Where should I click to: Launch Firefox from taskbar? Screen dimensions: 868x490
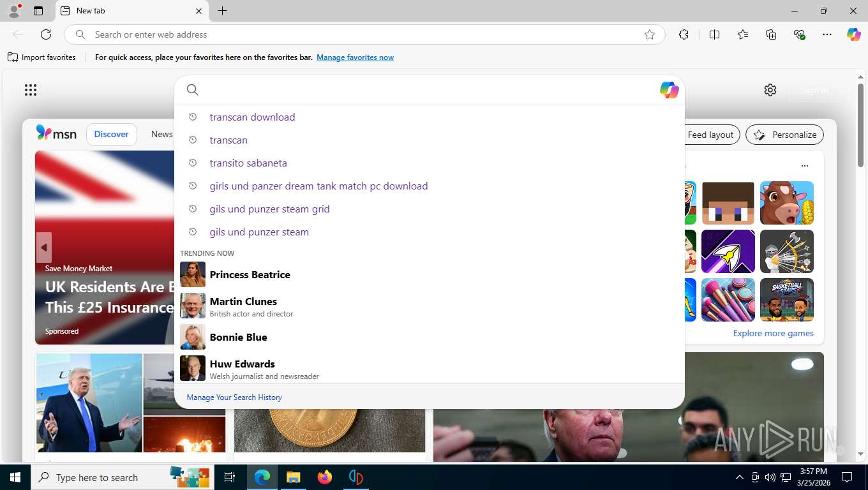tap(325, 477)
